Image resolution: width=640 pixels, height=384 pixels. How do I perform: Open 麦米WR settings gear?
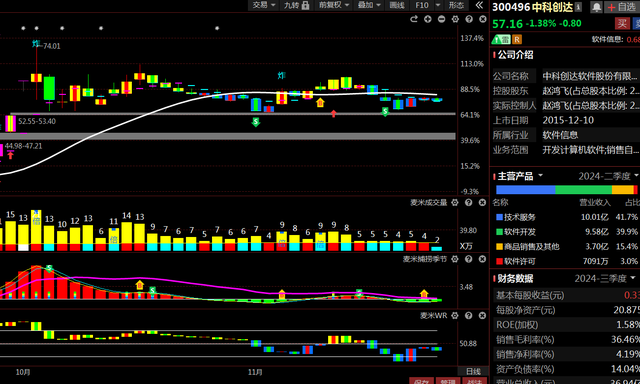coord(455,315)
